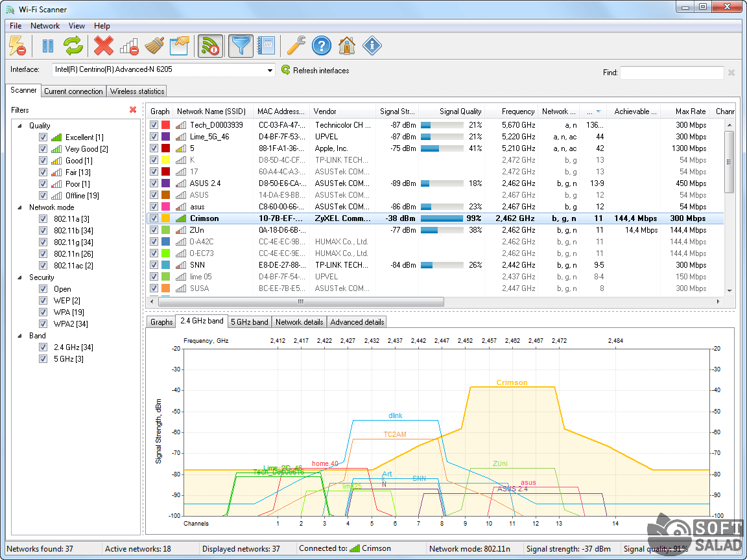
Task: Click the red X delete toolbar icon
Action: [x=103, y=46]
